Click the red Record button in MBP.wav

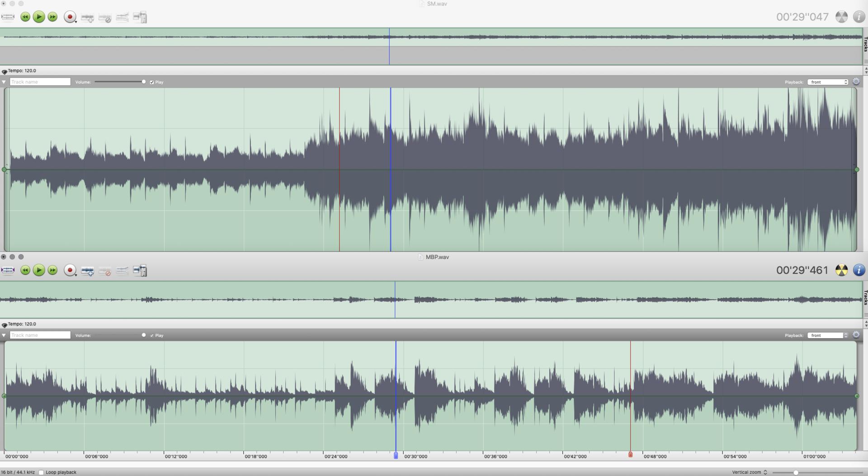tap(70, 270)
